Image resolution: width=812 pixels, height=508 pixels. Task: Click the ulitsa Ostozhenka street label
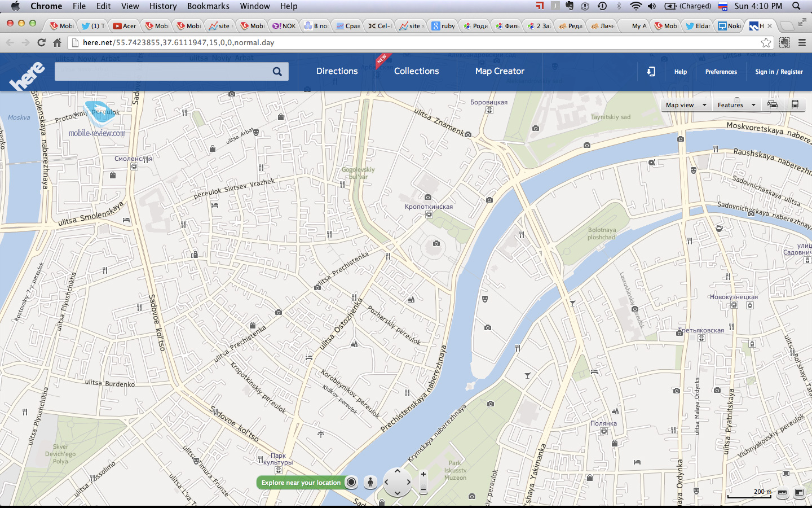coord(341,324)
